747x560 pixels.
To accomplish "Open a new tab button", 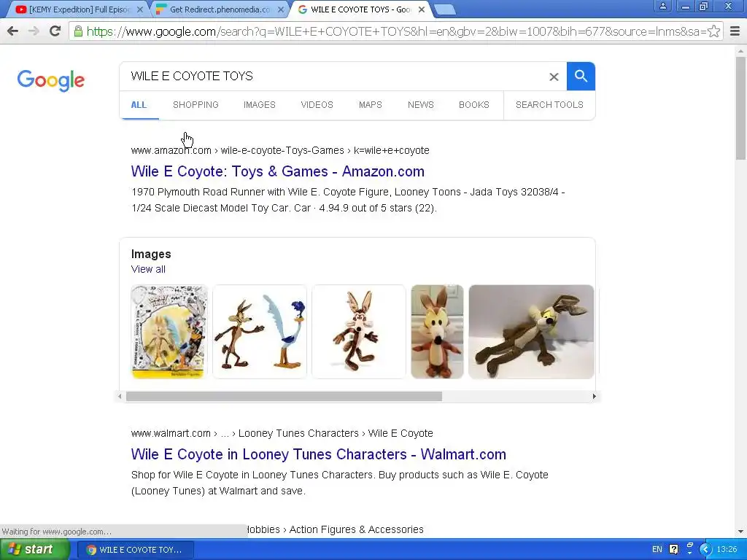I will click(x=446, y=9).
